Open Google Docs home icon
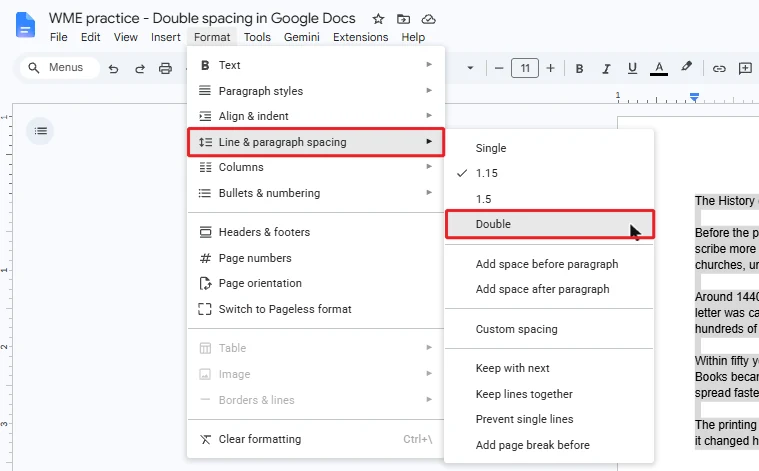759x471 pixels. [x=25, y=25]
